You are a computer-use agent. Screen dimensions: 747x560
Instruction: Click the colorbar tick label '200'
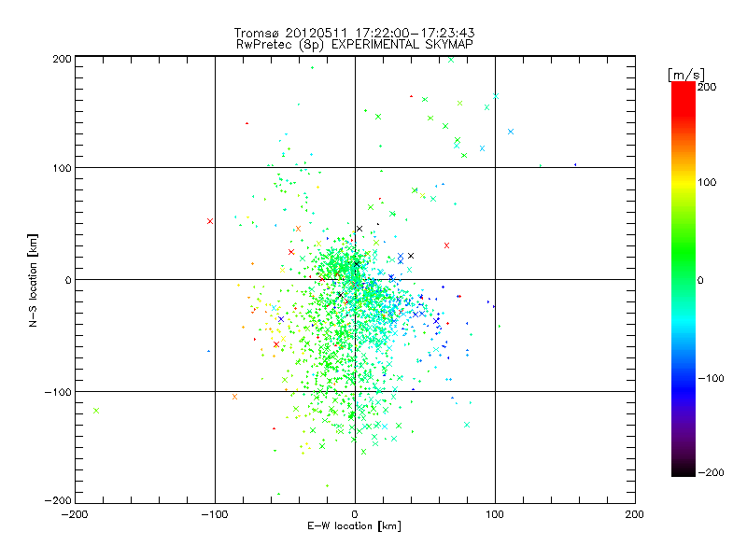707,87
